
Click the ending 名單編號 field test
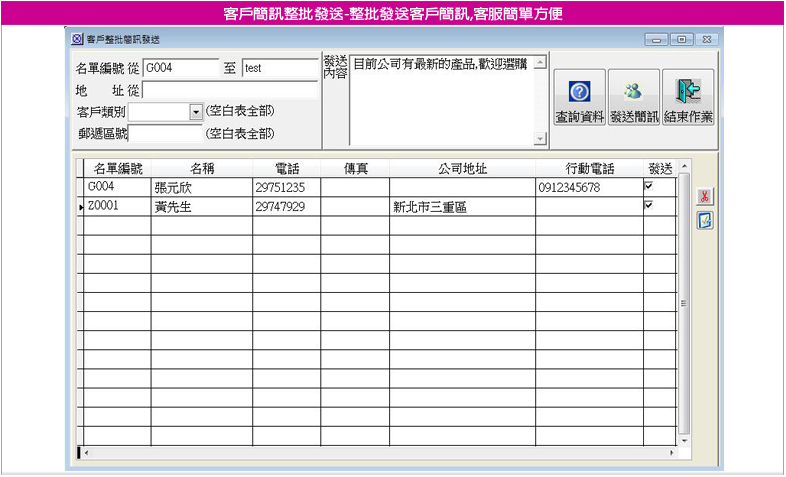279,69
